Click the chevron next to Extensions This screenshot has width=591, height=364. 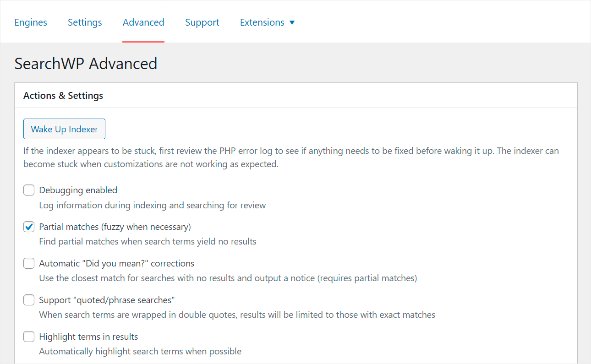pyautogui.click(x=293, y=22)
